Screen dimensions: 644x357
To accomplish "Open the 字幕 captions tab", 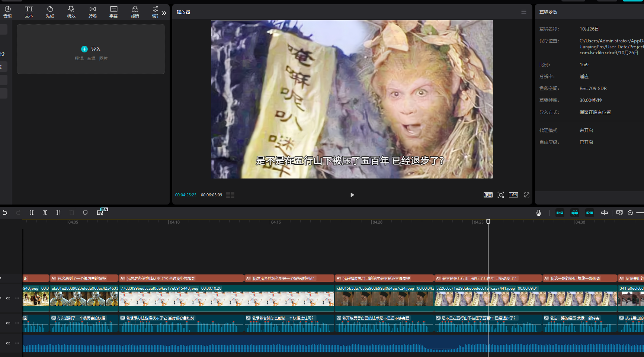I will (x=113, y=12).
